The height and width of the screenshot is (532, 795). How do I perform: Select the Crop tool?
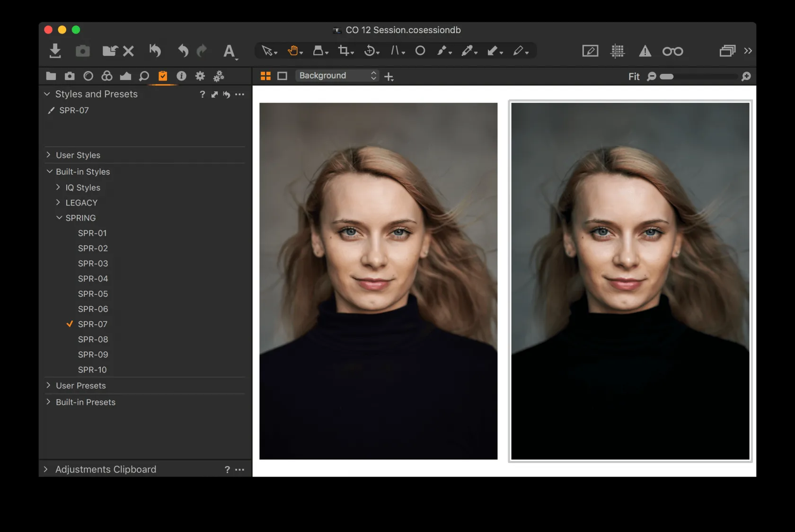pos(344,51)
